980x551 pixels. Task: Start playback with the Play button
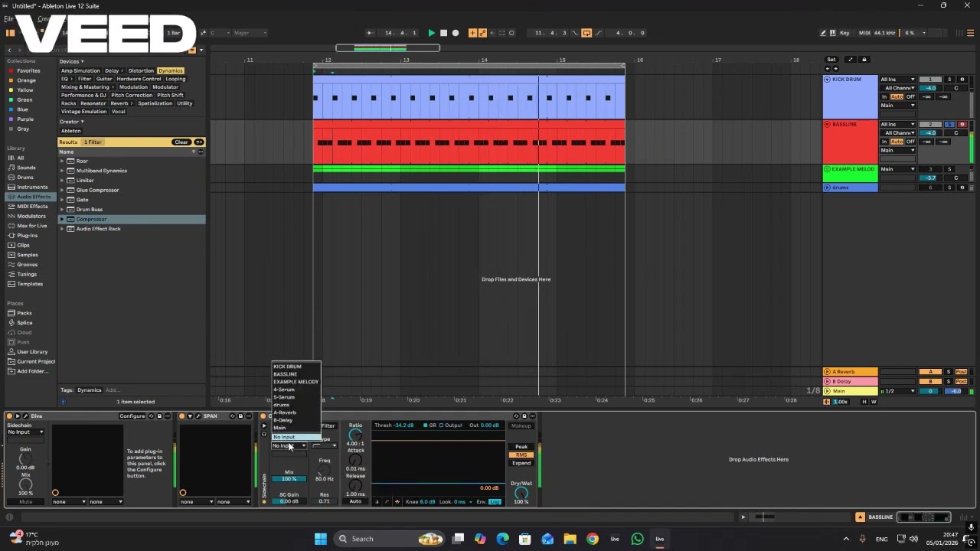pos(431,33)
